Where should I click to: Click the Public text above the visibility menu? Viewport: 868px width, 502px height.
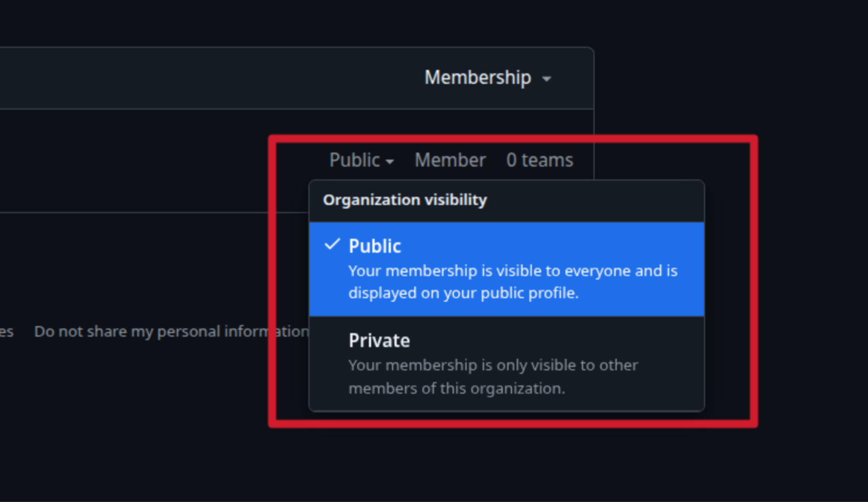354,160
